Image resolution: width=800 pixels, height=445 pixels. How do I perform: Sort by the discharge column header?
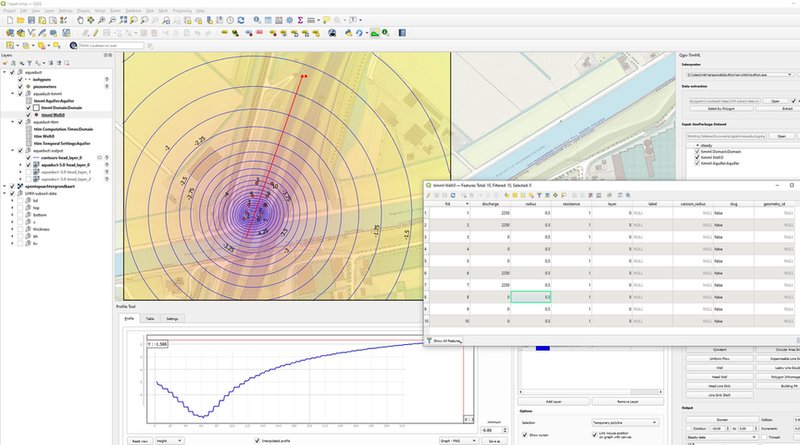coord(490,204)
